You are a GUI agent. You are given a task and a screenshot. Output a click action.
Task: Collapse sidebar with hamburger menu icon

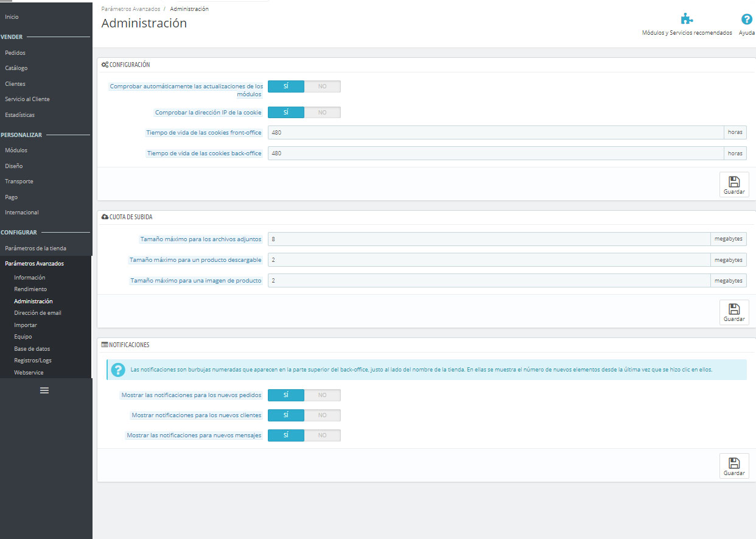(x=44, y=390)
